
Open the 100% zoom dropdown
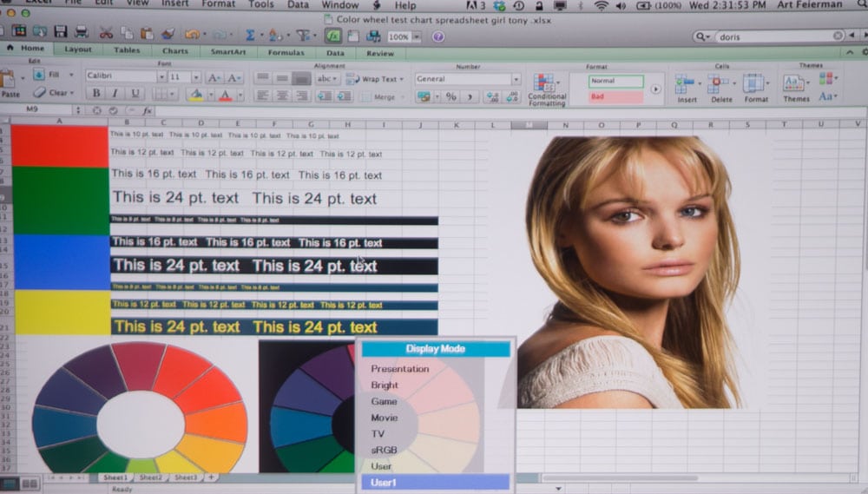point(417,37)
